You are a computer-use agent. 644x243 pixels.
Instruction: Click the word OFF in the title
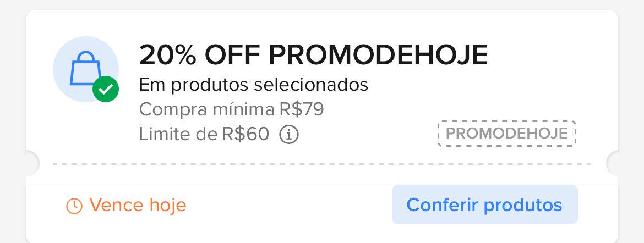click(x=232, y=55)
